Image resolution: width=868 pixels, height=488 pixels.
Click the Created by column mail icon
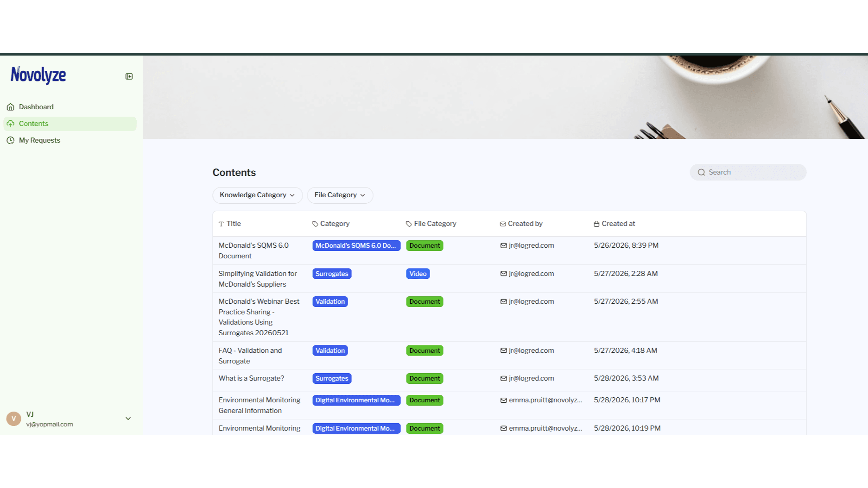[x=503, y=224]
